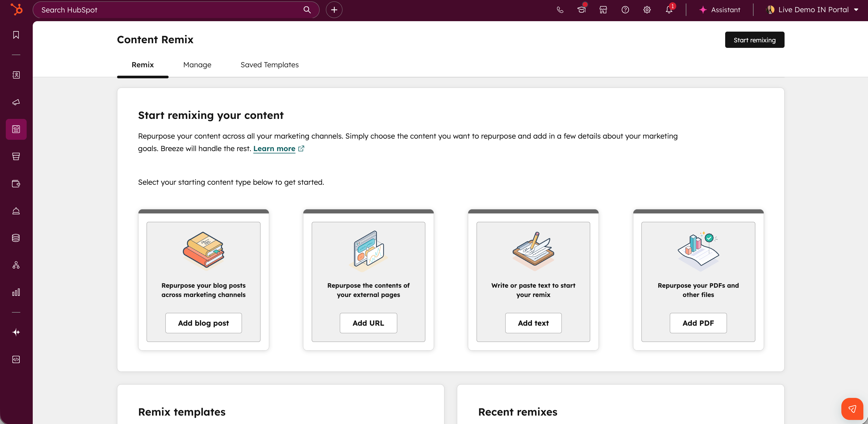The image size is (868, 424).
Task: Expand the Live Demo IN Portal account dropdown
Action: [812, 10]
